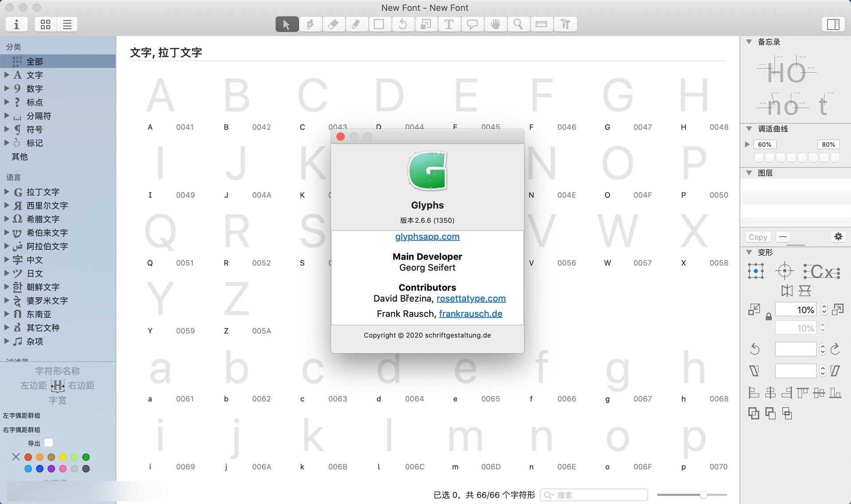Toggle the scale proportion lock
The width and height of the screenshot is (851, 504).
pyautogui.click(x=769, y=317)
